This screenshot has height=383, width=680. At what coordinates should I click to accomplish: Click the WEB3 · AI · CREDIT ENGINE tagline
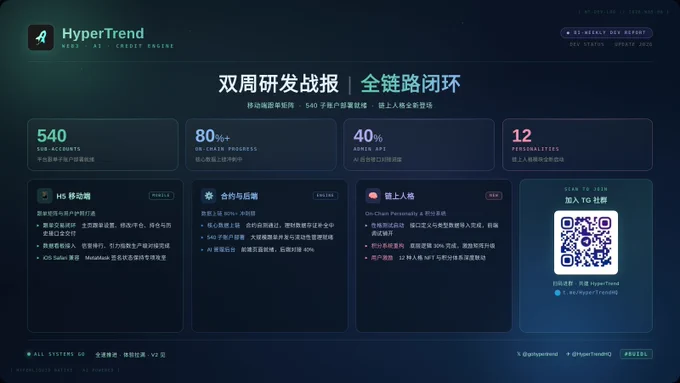[118, 46]
